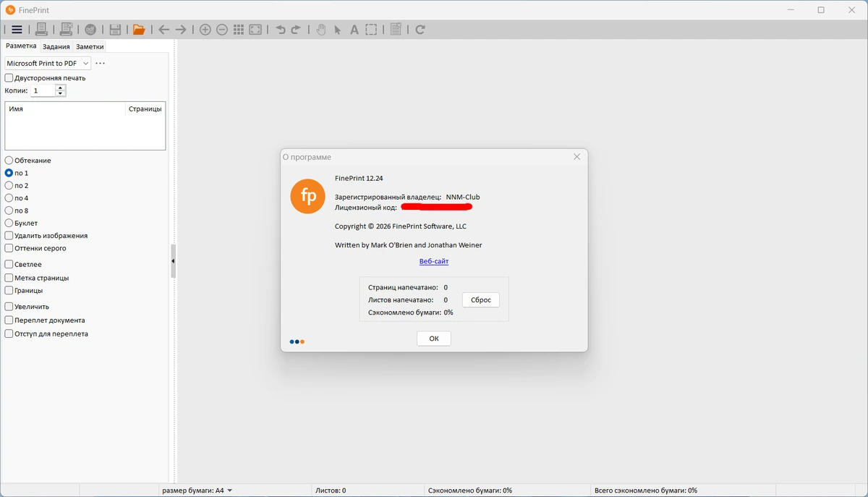
Task: Collapse the left side panel handle
Action: pyautogui.click(x=173, y=261)
